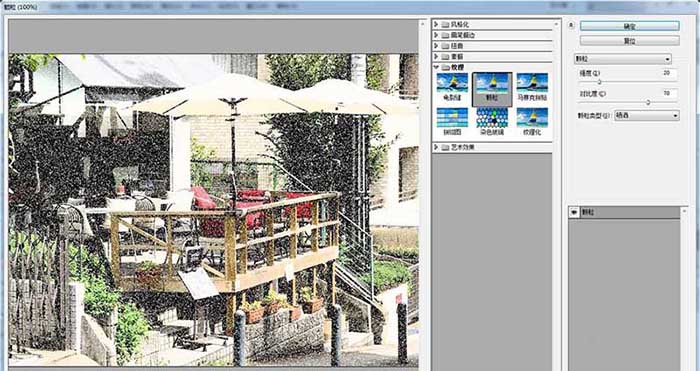The width and height of the screenshot is (700, 371).
Task: Expand the 风格化 (Stylize) filter folder
Action: (x=436, y=24)
